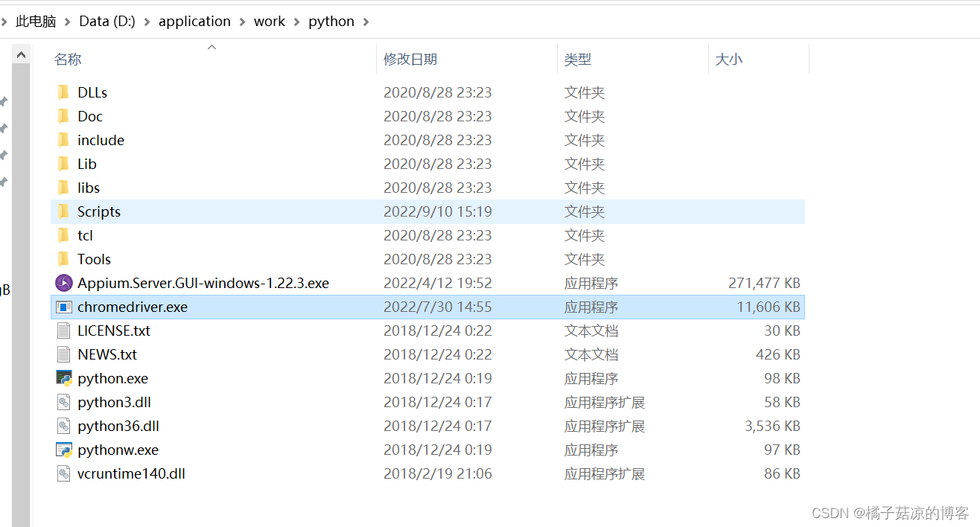
Task: Click the sort arrow above 名称 column
Action: coord(211,46)
